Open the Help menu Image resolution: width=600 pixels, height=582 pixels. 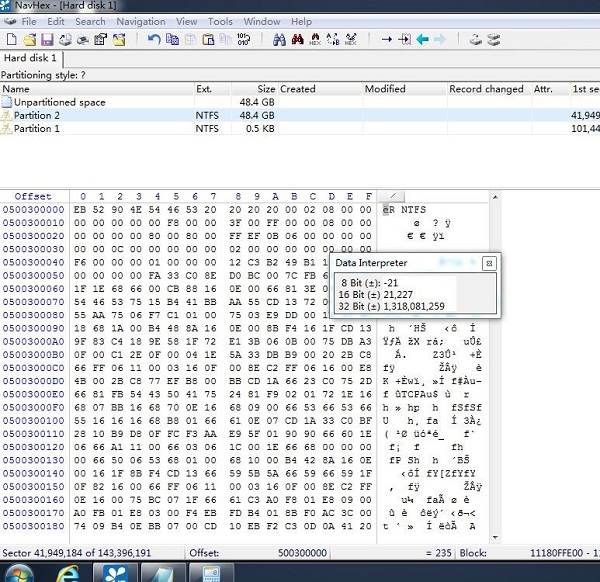click(x=302, y=21)
